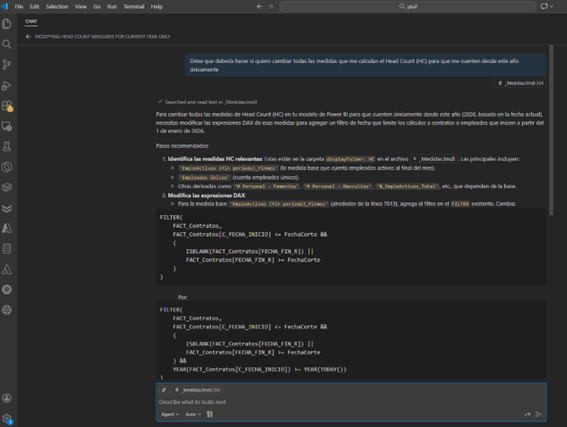Open the Accounts icon in activity bar

coord(7,398)
